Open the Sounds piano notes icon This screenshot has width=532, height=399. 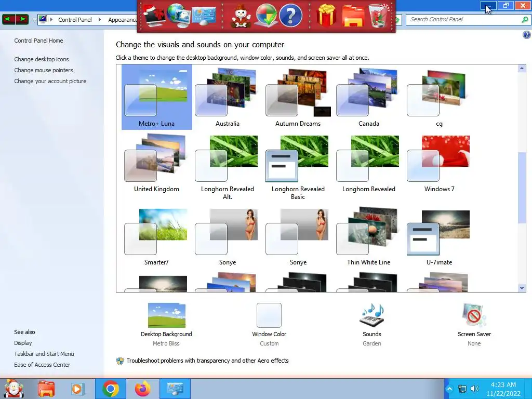[372, 314]
